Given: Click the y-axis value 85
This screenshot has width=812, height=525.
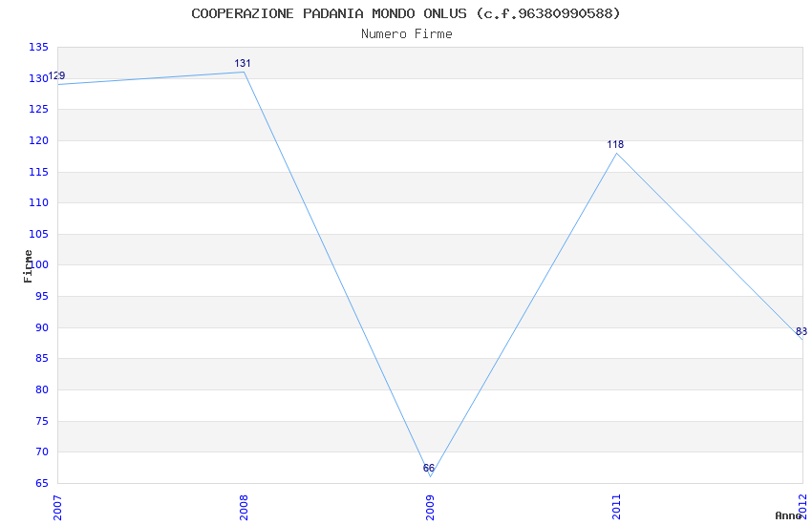Looking at the screenshot, I should pyautogui.click(x=41, y=359).
